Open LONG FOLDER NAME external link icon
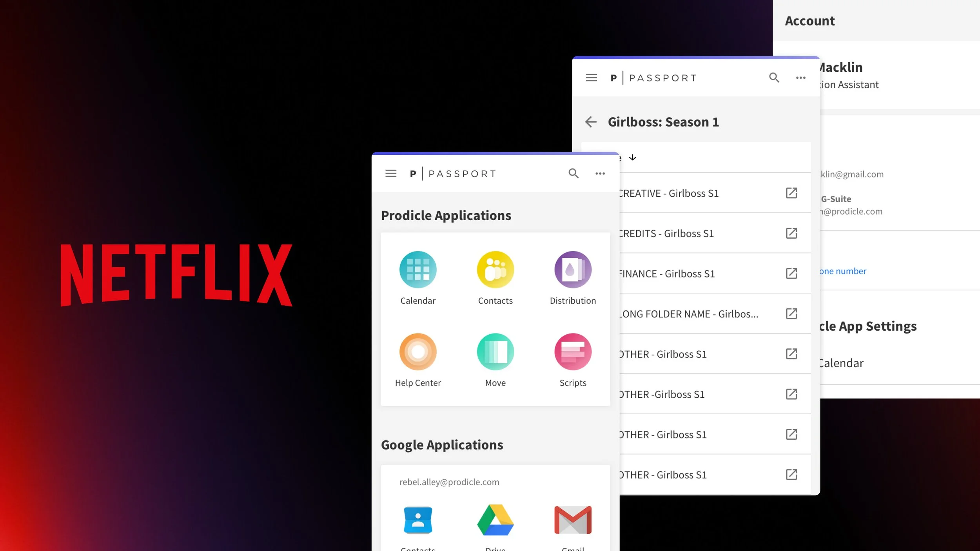The image size is (980, 551). tap(791, 314)
